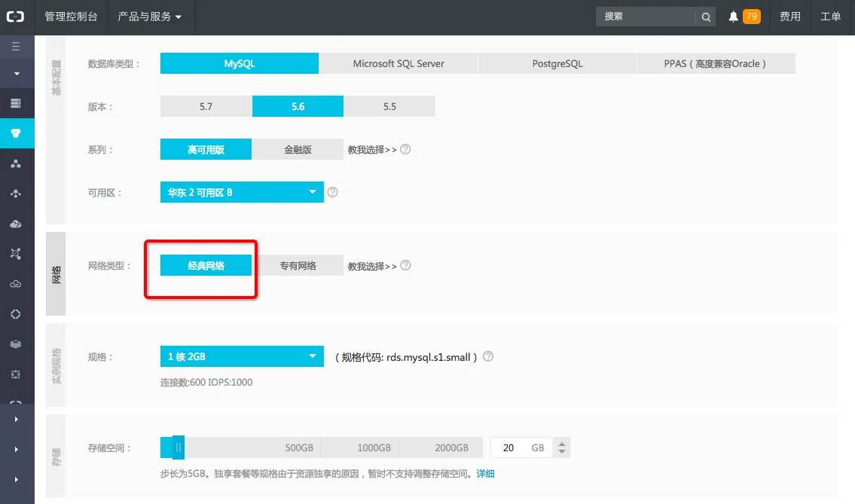This screenshot has width=855, height=504.
Task: Toggle the hamburger menu in the sidebar
Action: pyautogui.click(x=16, y=47)
